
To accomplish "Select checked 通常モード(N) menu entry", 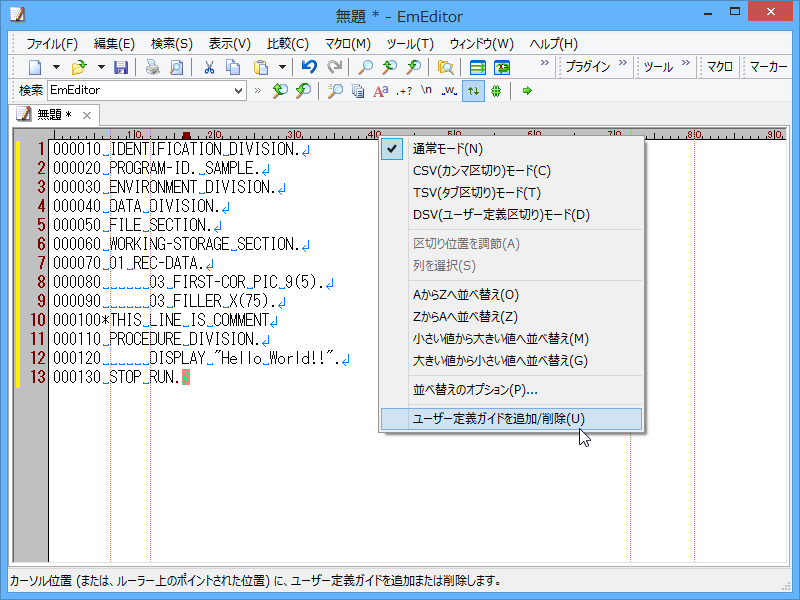I will pos(511,149).
